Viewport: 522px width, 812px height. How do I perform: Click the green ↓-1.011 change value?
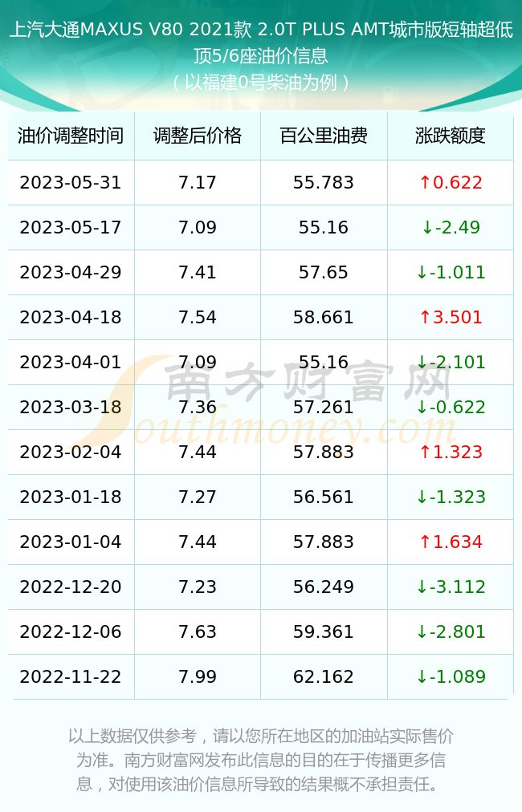pyautogui.click(x=451, y=272)
